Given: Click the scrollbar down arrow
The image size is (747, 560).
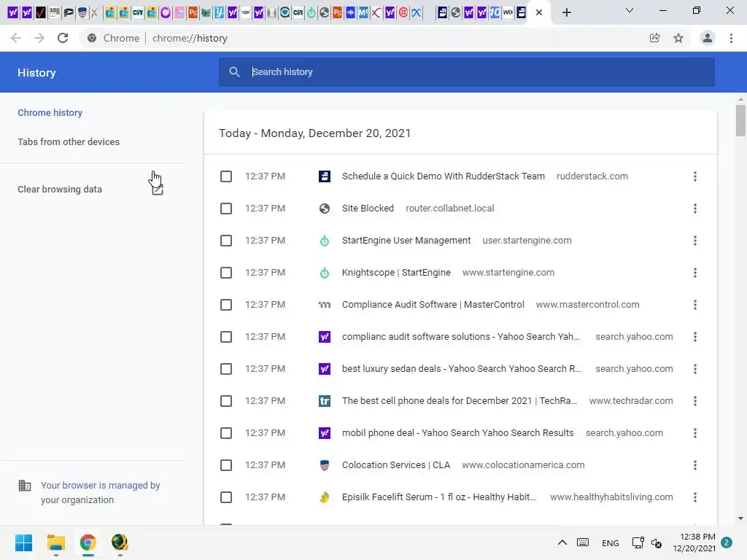Looking at the screenshot, I should [x=740, y=518].
